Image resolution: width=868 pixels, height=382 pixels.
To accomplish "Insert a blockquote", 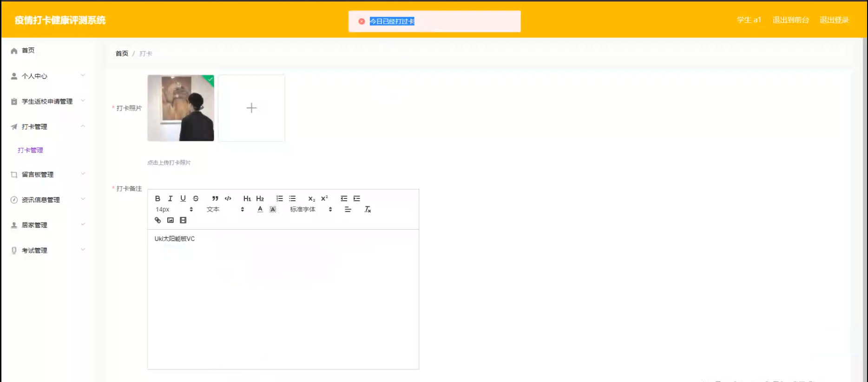I will coord(215,198).
